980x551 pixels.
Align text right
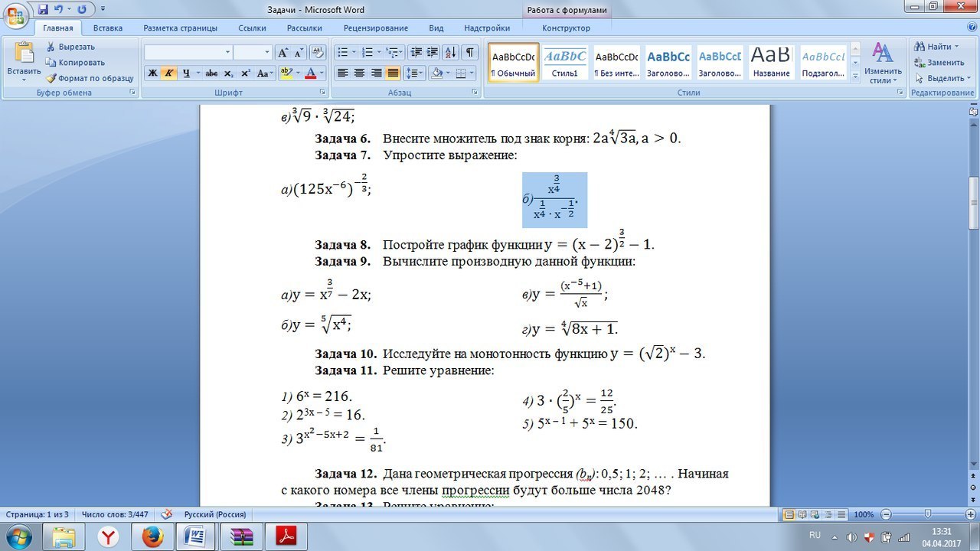[376, 73]
